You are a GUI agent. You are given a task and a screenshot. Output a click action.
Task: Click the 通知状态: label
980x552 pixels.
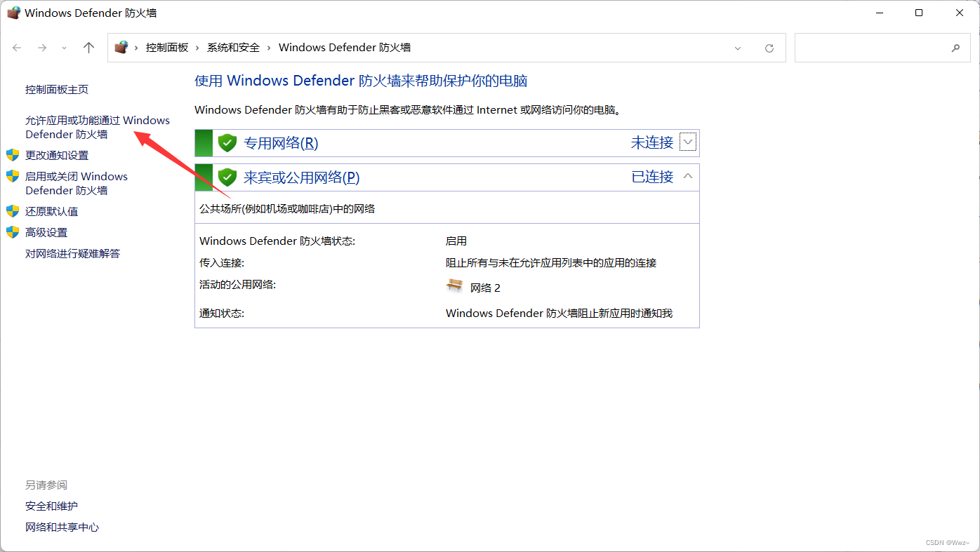click(222, 314)
